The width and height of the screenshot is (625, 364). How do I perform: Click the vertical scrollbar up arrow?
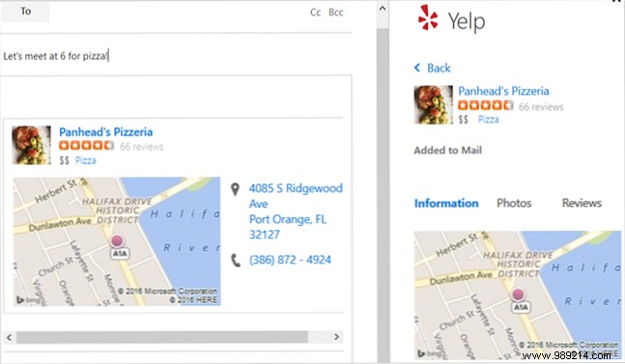click(383, 8)
